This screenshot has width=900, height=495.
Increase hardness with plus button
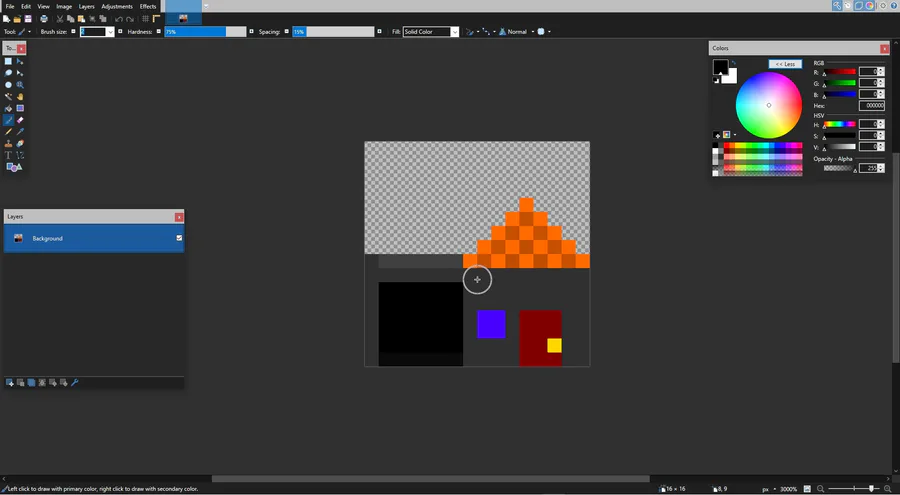(251, 31)
